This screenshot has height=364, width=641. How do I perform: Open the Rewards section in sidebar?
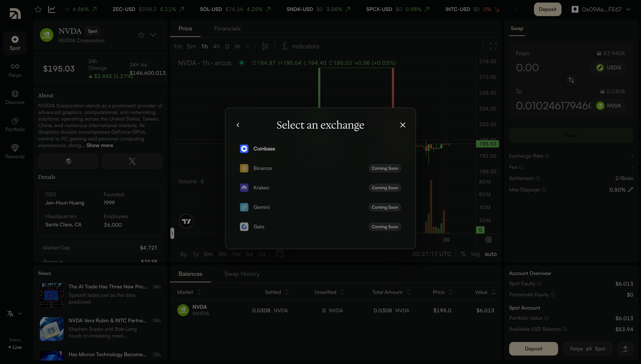point(15,152)
